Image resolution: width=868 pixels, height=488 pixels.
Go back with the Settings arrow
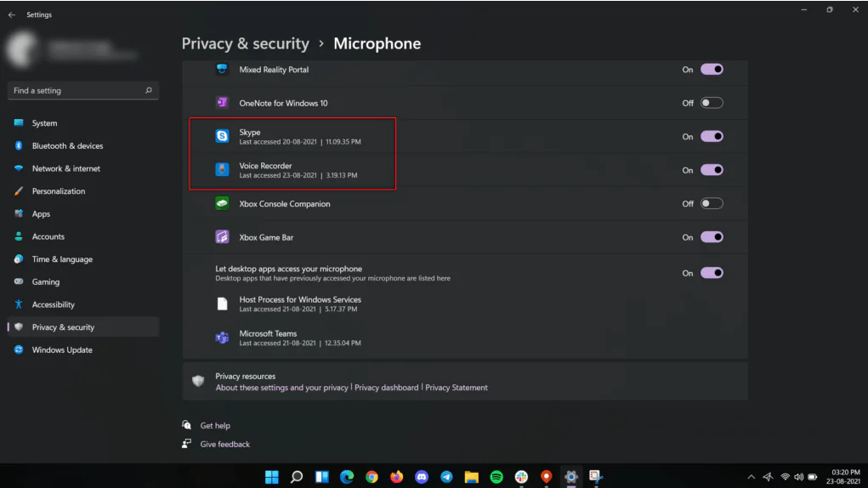click(x=12, y=15)
